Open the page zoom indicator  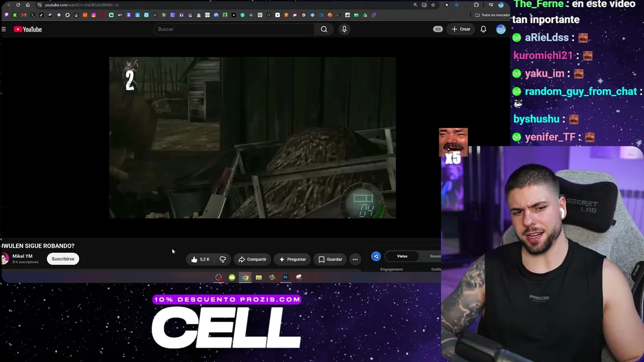click(415, 5)
